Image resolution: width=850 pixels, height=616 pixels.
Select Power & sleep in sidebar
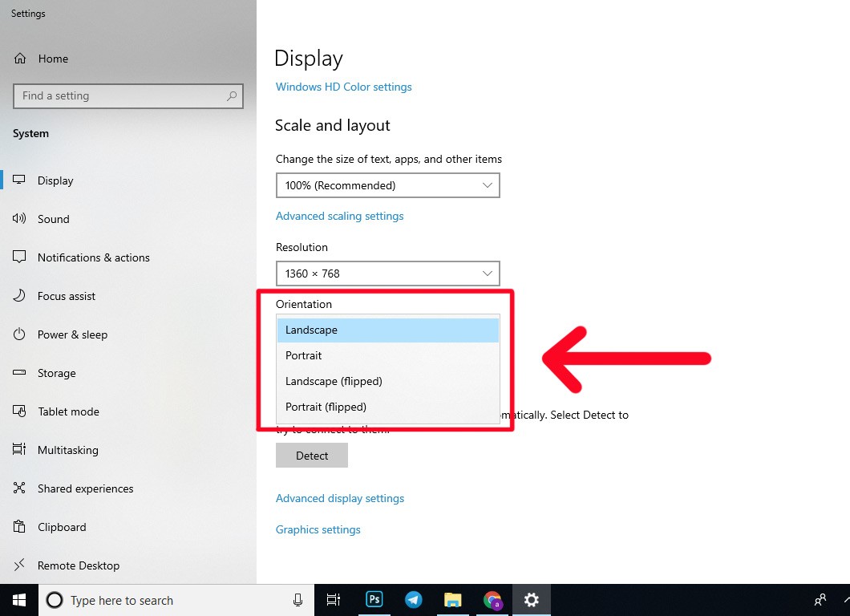coord(72,334)
